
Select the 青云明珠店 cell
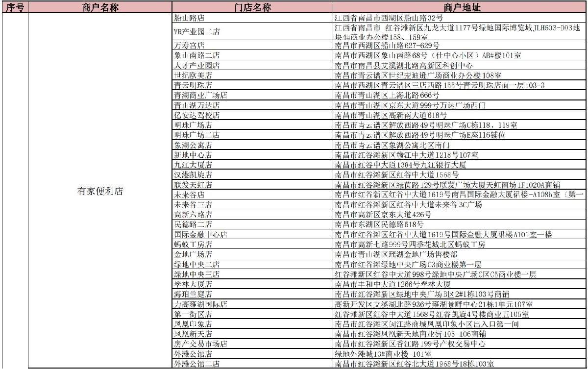[x=252, y=85]
